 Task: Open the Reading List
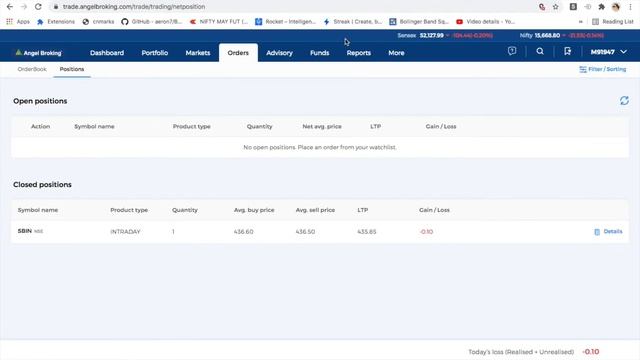(613, 22)
